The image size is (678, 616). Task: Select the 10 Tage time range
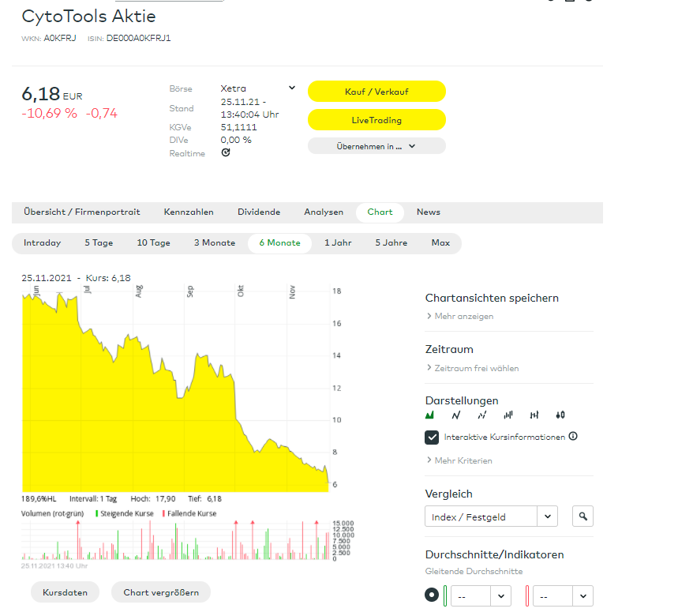pos(153,243)
